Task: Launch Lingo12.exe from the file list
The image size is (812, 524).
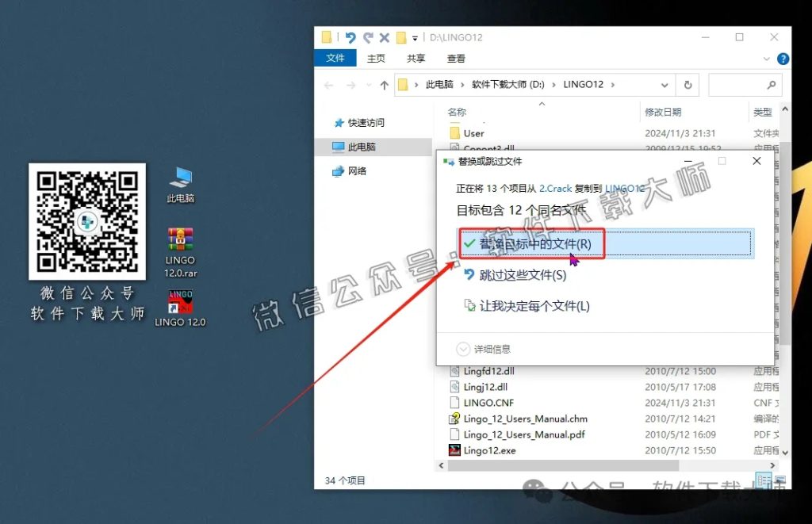Action: 490,450
